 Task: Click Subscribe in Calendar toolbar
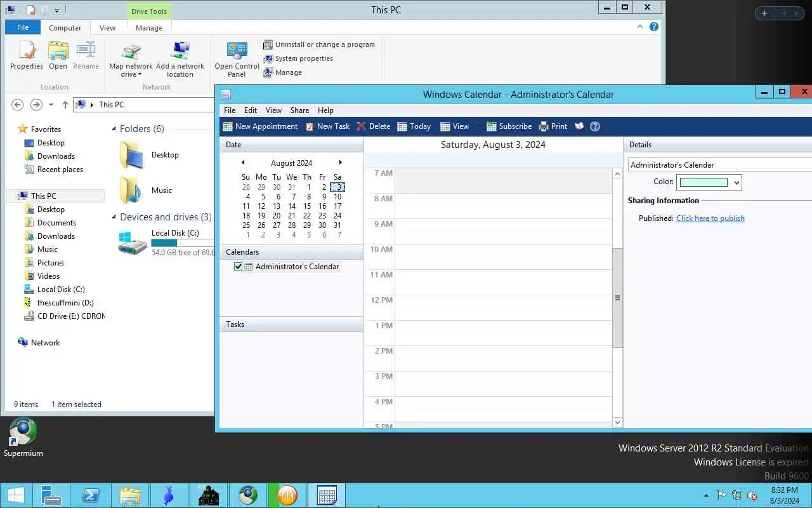509,126
